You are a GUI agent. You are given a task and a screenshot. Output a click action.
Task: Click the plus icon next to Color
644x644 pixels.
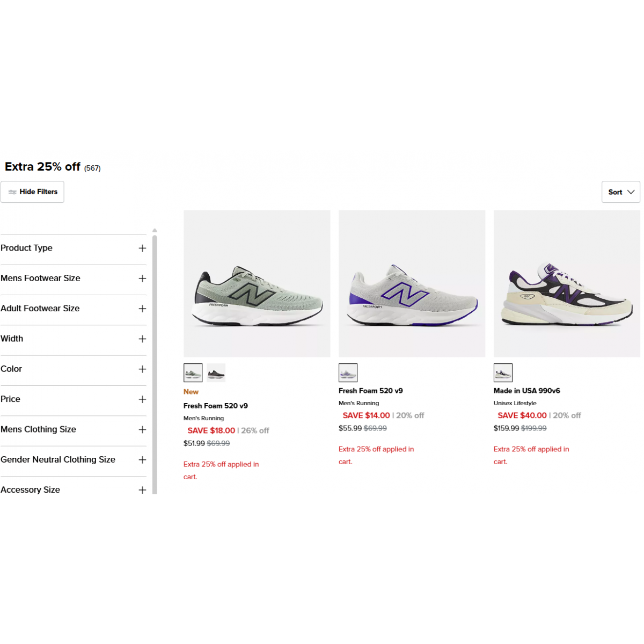pyautogui.click(x=142, y=369)
